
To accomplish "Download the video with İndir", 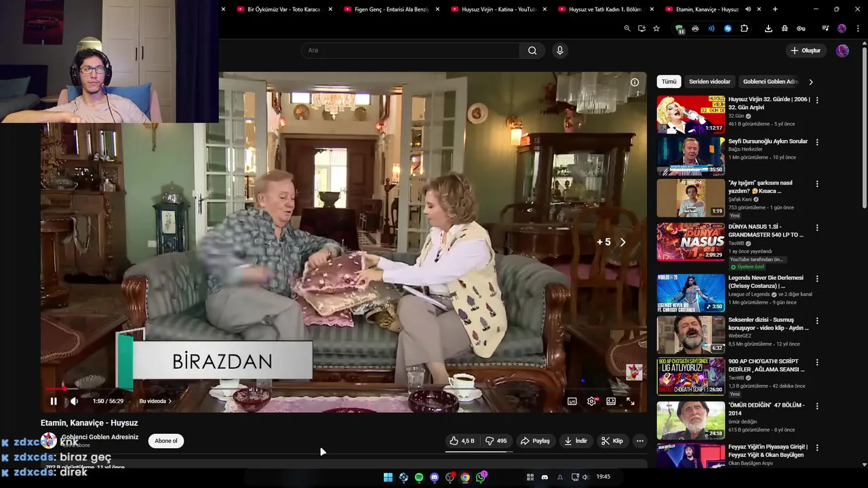I will [576, 441].
